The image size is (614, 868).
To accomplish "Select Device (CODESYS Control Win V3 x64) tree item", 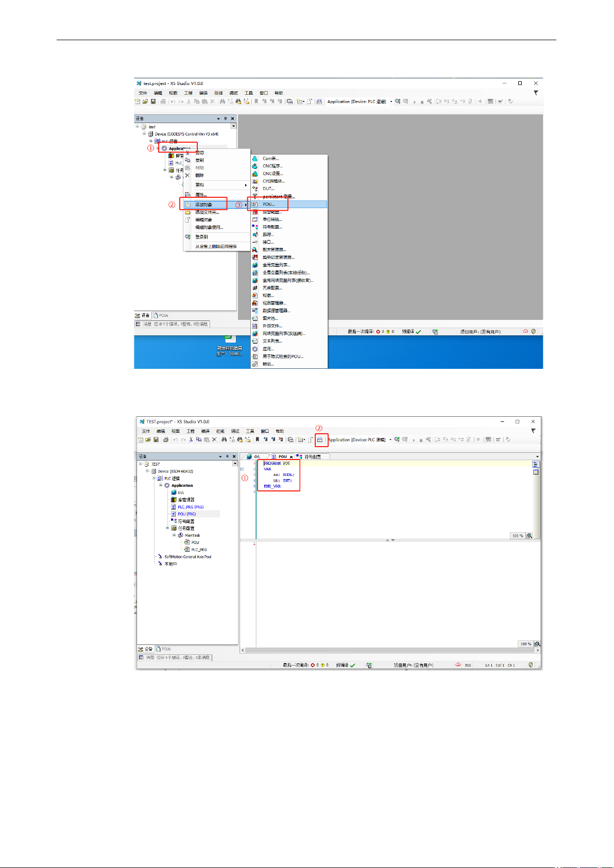I will (186, 134).
